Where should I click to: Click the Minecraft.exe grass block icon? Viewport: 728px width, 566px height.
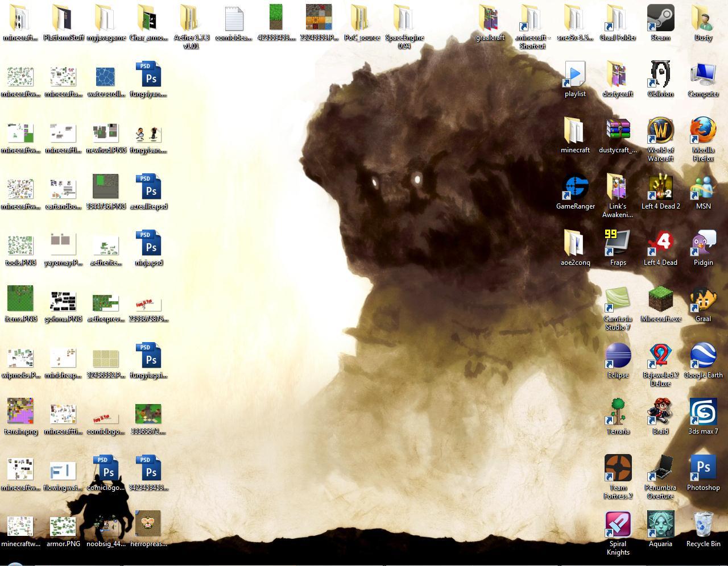click(x=660, y=299)
